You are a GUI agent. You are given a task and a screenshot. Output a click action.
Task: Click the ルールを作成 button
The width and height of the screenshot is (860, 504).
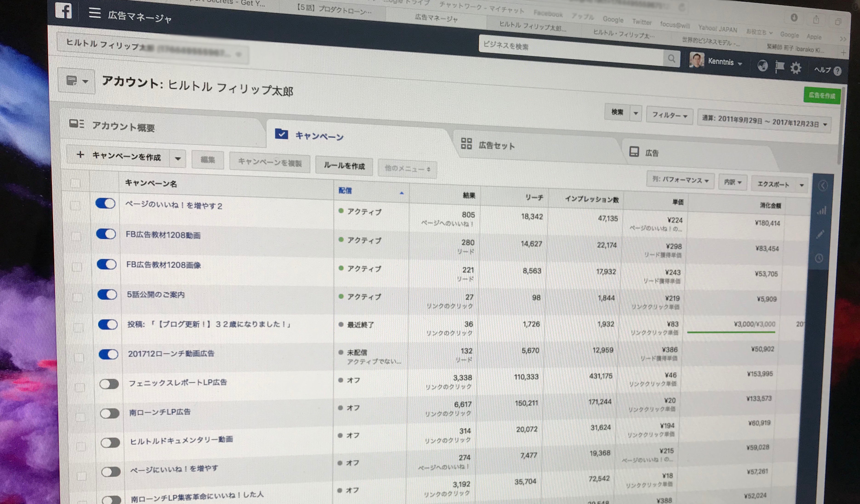(x=344, y=166)
